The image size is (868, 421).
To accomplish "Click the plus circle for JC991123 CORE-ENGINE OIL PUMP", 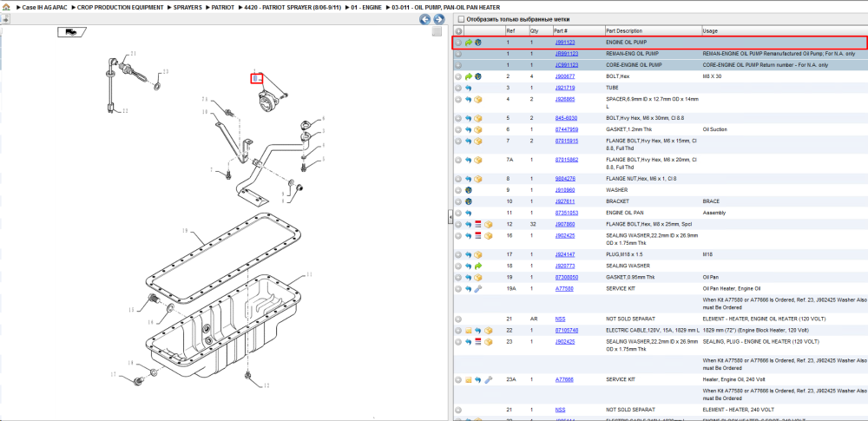I will (458, 65).
